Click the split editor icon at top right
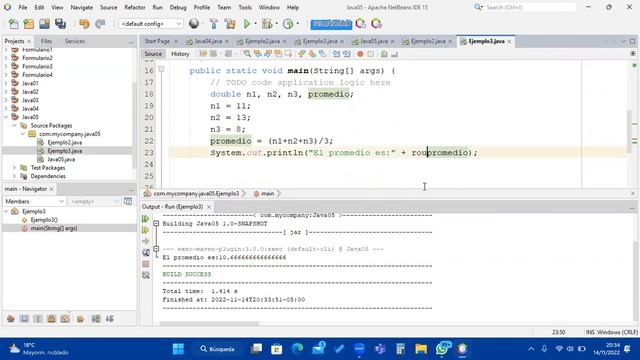This screenshot has height=360, width=640. pos(633,53)
